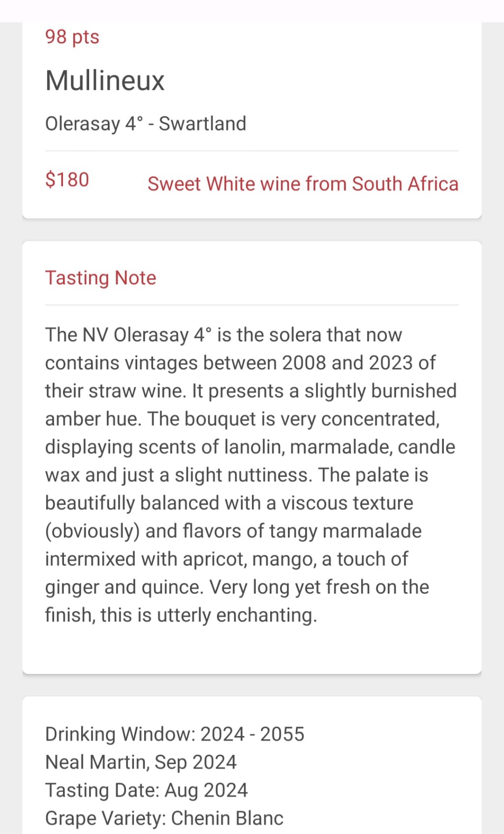
Task: Tap the line ending 'this is utterly enchanting'
Action: coord(181,615)
